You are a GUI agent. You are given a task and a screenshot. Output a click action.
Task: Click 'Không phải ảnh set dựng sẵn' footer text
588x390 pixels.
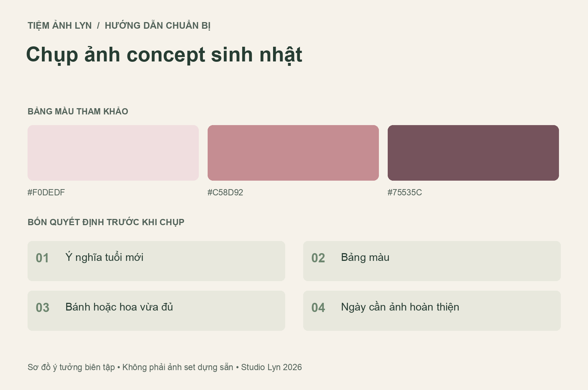[x=178, y=367]
